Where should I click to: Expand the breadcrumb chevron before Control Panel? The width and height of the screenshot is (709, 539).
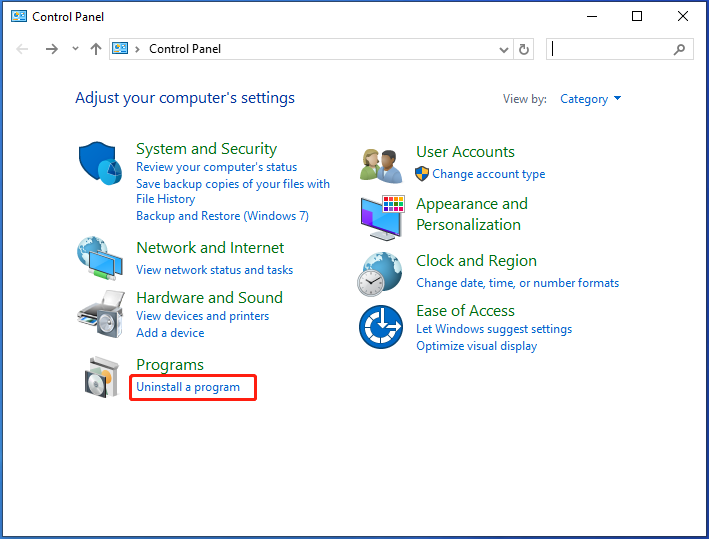click(137, 49)
